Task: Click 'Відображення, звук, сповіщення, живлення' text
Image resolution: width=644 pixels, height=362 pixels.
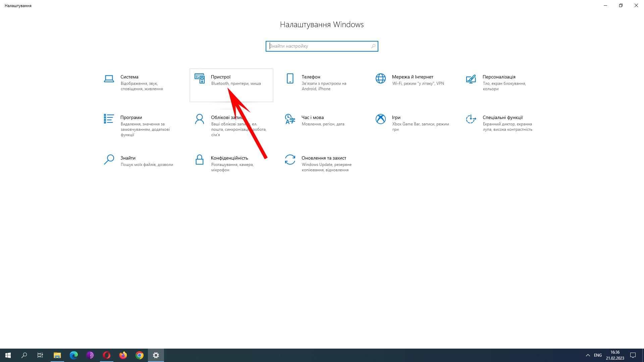Action: pos(142,86)
